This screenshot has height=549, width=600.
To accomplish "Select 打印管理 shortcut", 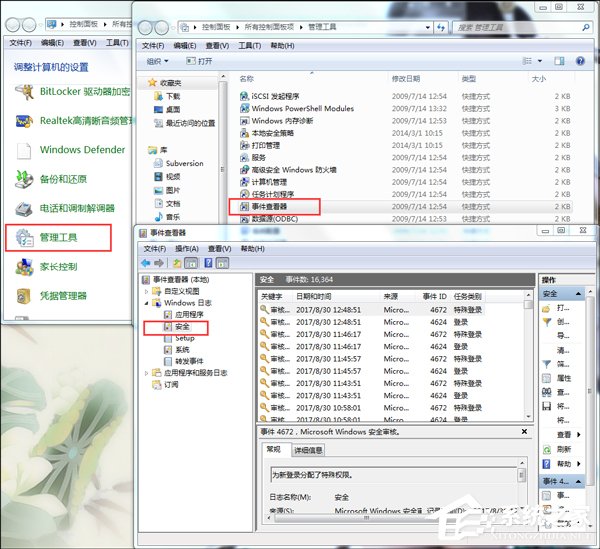I will pyautogui.click(x=260, y=145).
